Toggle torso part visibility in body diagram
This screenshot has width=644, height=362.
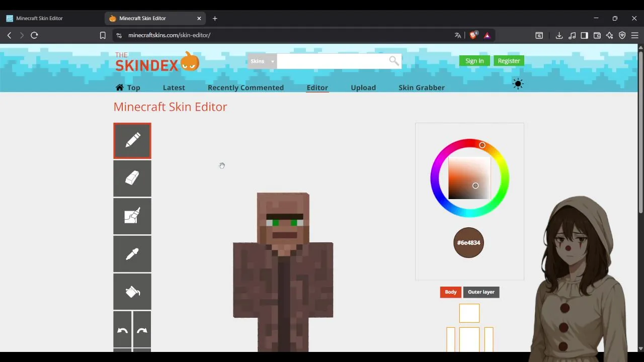point(469,339)
